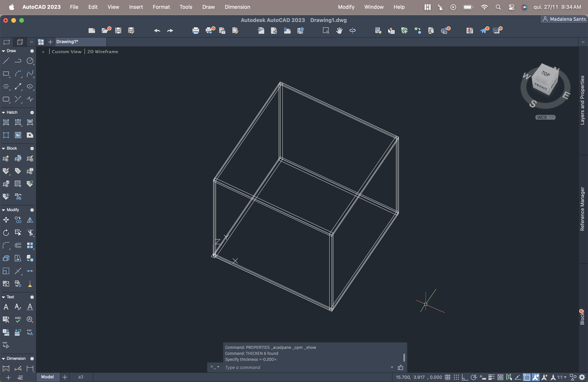Click the Plot printer icon
Image resolution: width=588 pixels, height=382 pixels.
click(196, 31)
